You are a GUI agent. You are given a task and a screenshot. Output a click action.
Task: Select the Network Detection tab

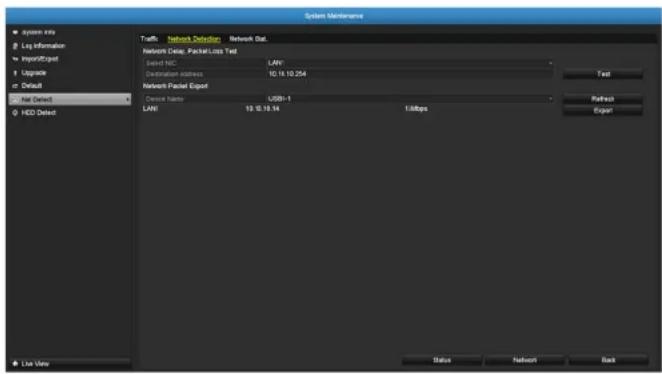click(194, 39)
